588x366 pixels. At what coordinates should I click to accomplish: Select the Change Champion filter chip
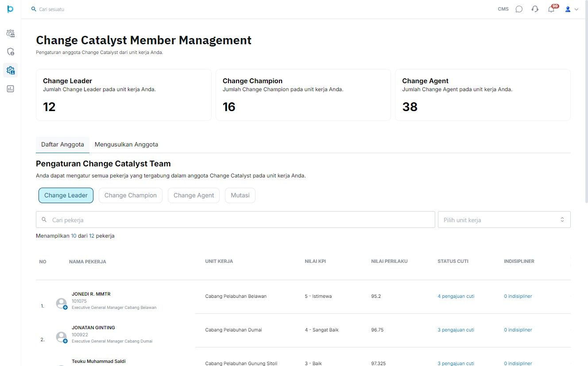point(131,195)
